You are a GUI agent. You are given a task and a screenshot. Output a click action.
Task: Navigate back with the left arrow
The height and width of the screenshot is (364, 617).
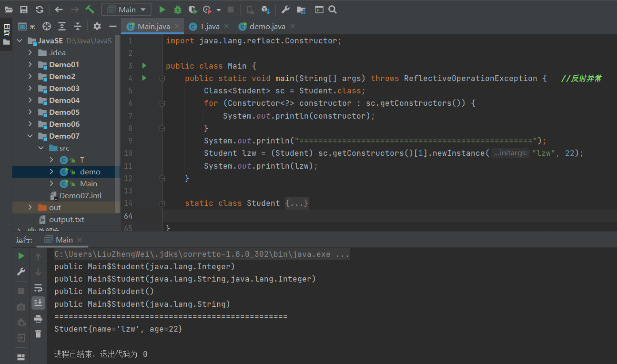click(59, 10)
